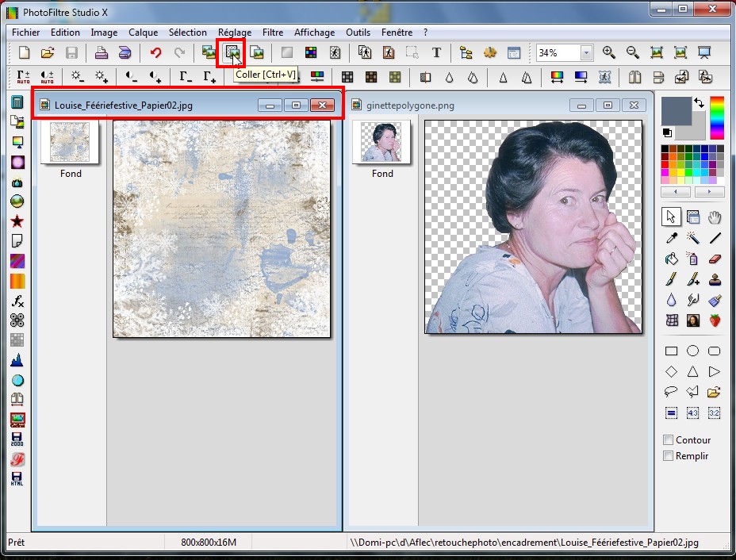
Task: Select the Paint bucket fill tool
Action: (672, 259)
